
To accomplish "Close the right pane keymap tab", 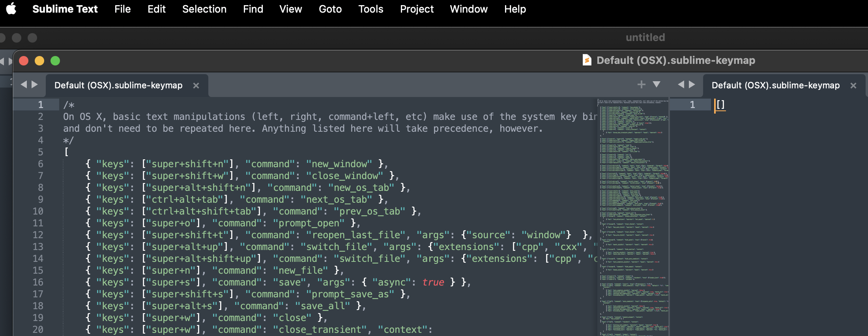I will tap(853, 86).
